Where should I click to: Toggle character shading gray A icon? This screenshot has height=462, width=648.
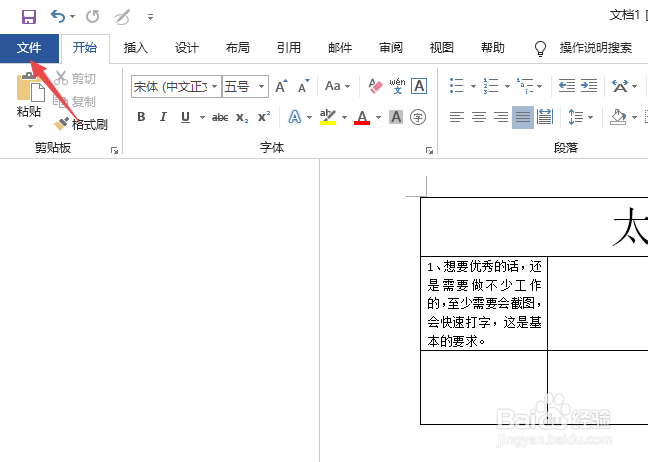[396, 117]
